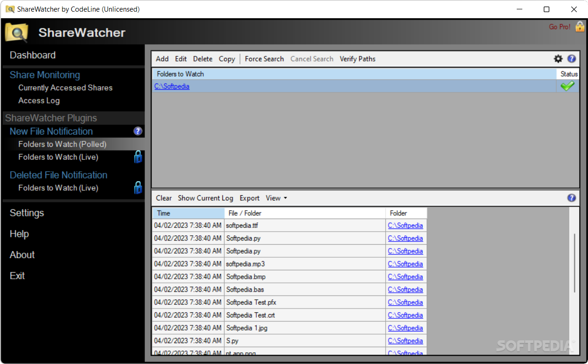The width and height of the screenshot is (588, 364).
Task: Click the time cell of the Softpedia.bmp row
Action: [188, 277]
